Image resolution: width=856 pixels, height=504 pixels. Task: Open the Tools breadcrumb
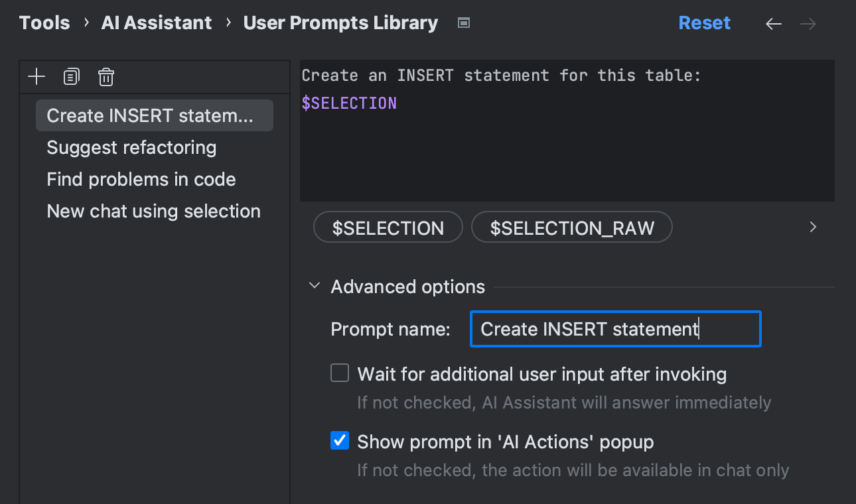(44, 23)
